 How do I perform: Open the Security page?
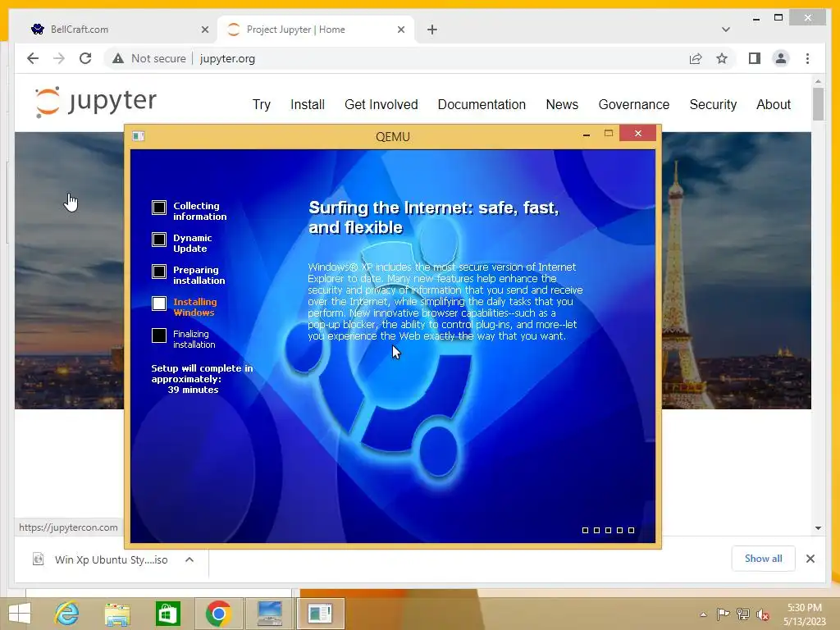click(x=713, y=104)
